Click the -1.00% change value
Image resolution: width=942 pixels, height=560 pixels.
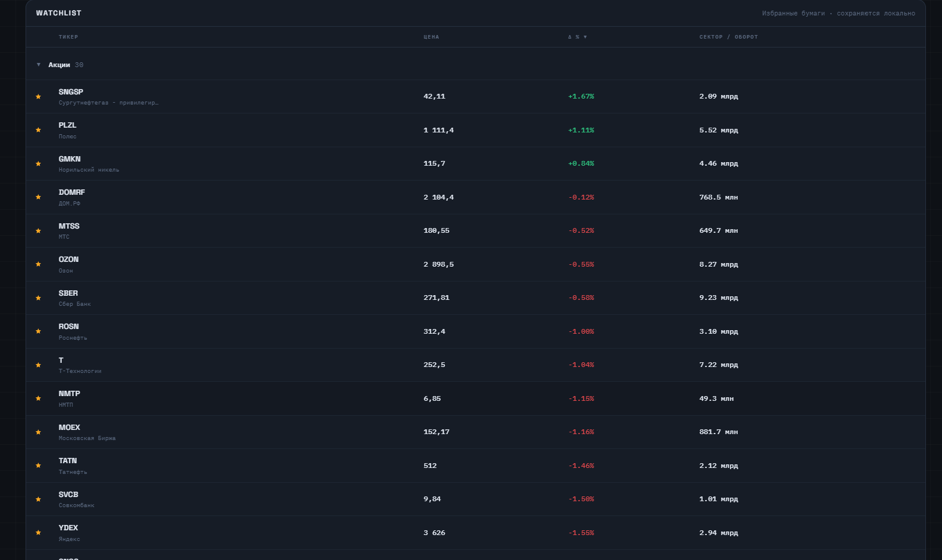[581, 331]
